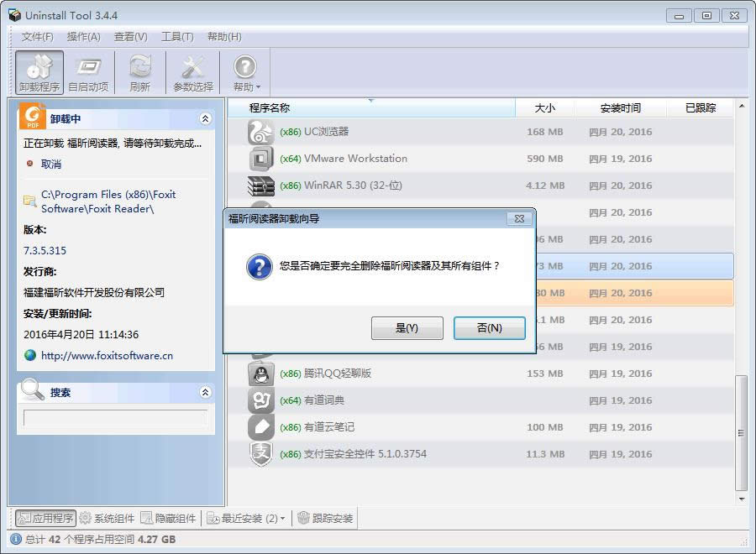
Task: Select the VMware Workstation icon in list
Action: (x=261, y=159)
